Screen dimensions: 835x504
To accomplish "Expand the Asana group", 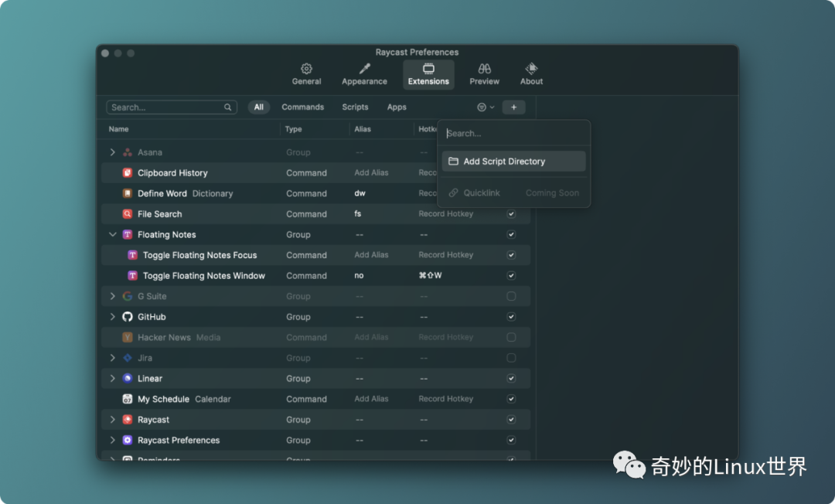I will coord(112,152).
